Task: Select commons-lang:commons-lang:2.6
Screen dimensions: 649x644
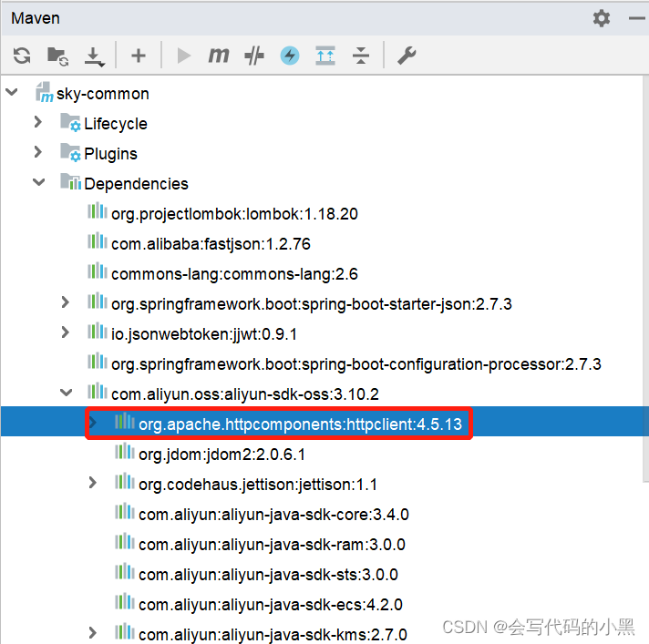Action: pyautogui.click(x=234, y=274)
